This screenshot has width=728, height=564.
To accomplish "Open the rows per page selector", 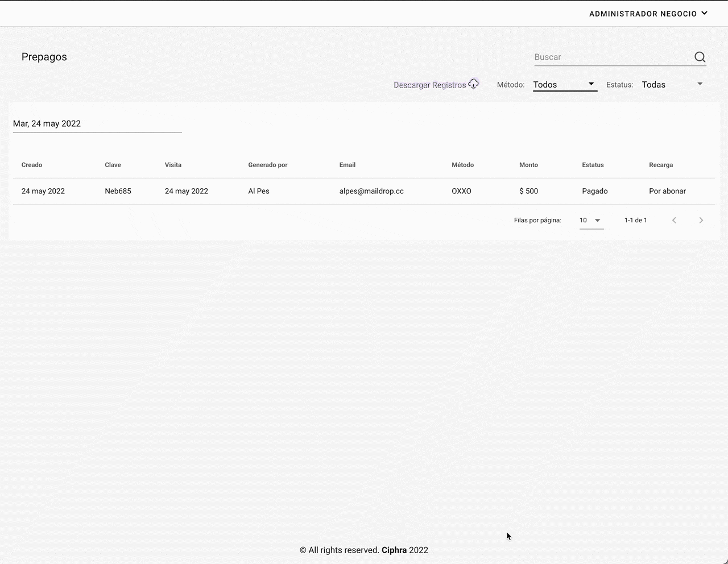I will click(x=591, y=220).
